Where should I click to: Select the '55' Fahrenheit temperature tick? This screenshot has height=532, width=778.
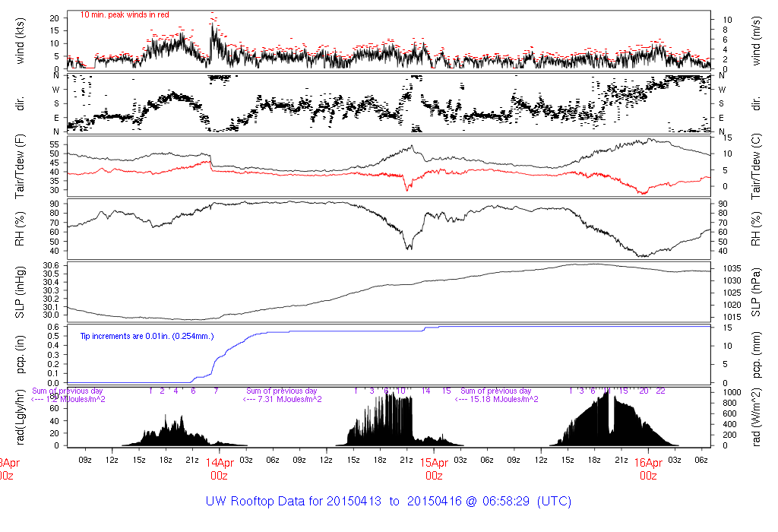click(x=54, y=145)
